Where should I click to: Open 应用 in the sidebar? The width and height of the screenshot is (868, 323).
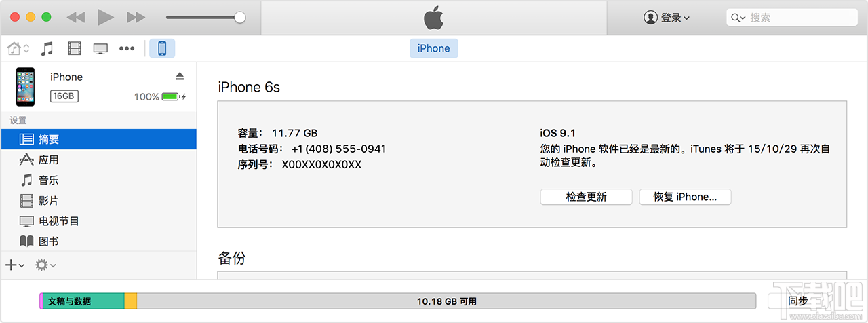98,159
